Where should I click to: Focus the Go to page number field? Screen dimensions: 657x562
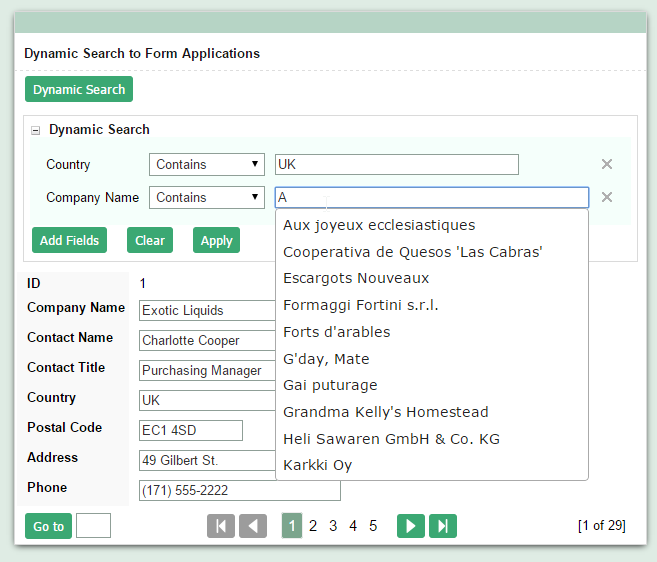[93, 526]
